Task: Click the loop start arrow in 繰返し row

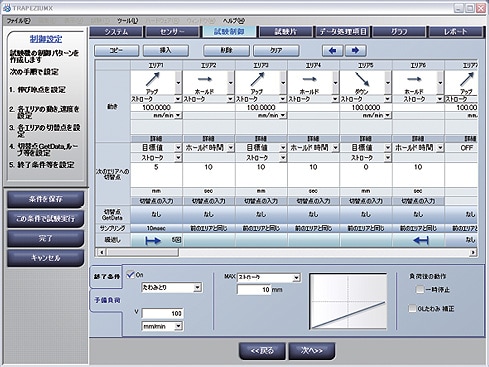Action: [x=153, y=240]
